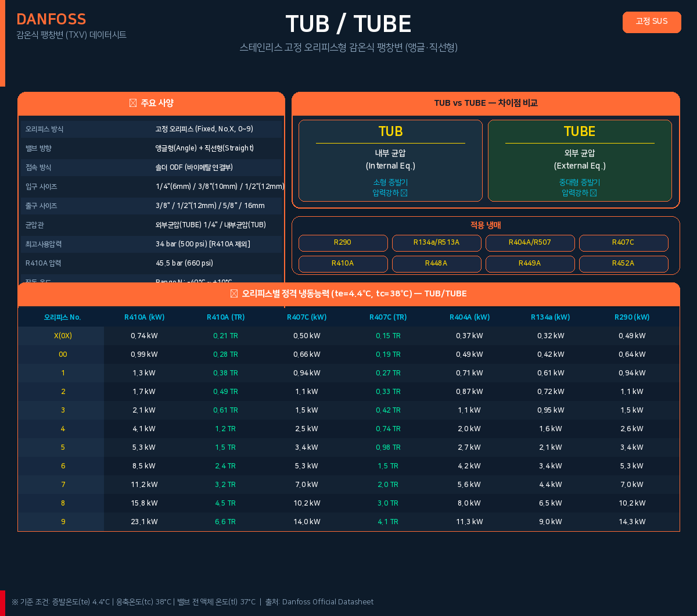Select the R449A refrigerant chip

(530, 264)
